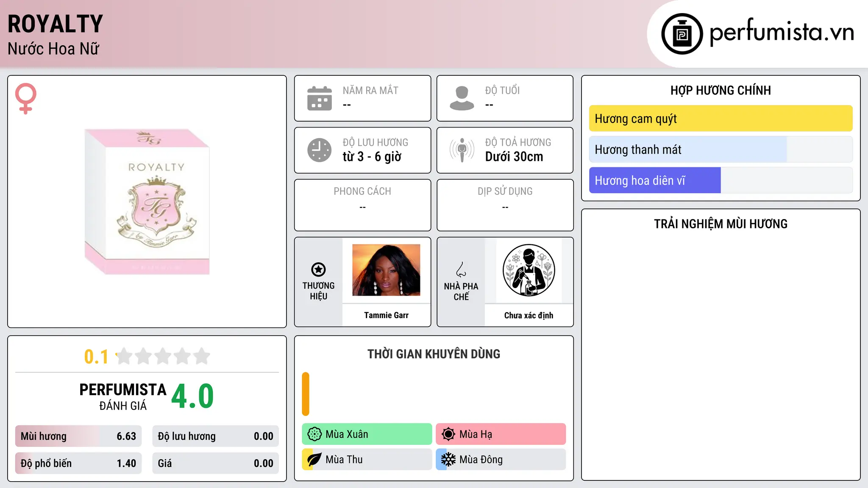
Task: Click the pink female gender symbol icon
Action: click(x=26, y=98)
